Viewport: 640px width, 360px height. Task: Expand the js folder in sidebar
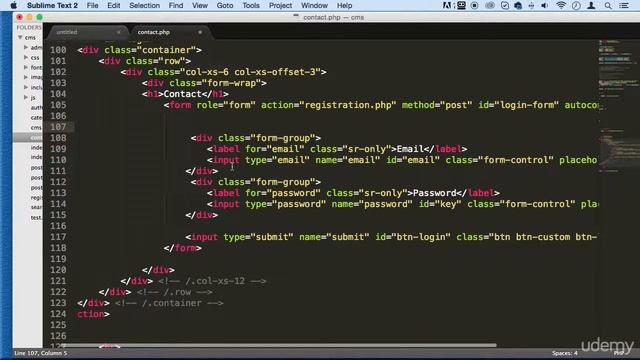26,97
